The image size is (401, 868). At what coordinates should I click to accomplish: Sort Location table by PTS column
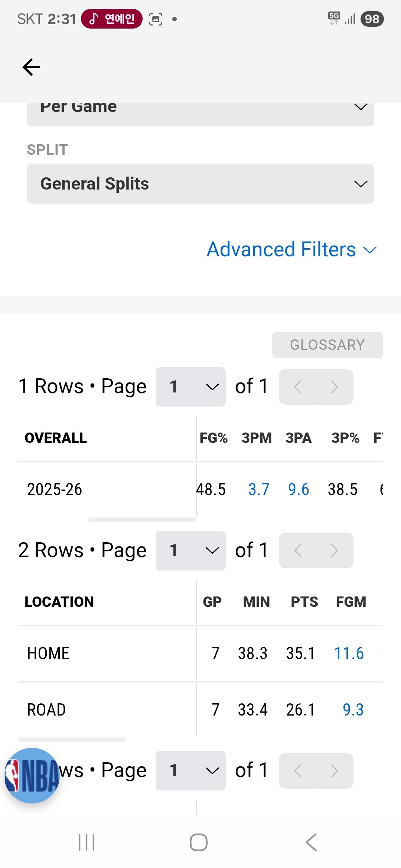coord(304,602)
